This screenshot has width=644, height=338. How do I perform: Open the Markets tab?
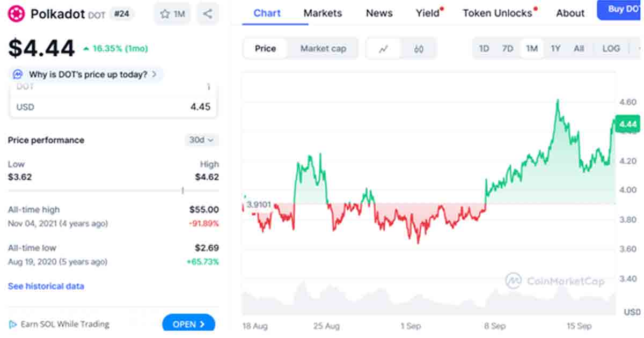(x=323, y=13)
